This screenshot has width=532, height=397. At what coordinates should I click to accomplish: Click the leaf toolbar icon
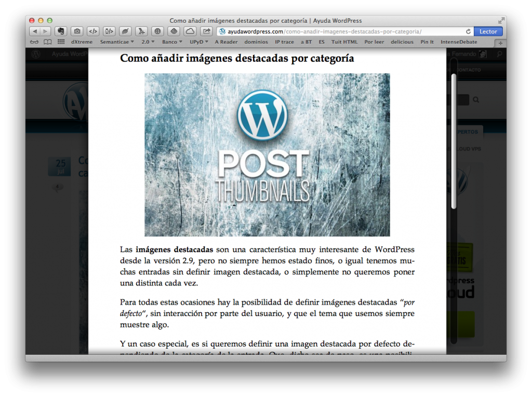[125, 32]
